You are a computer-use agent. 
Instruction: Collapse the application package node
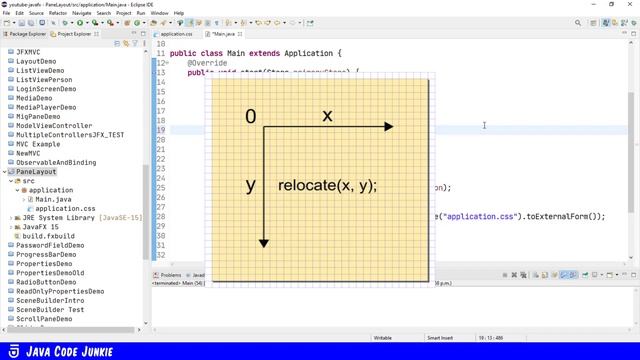(18, 190)
